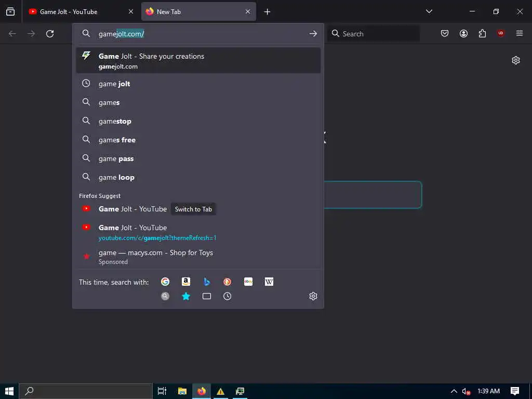Search history using clock icon
The image size is (532, 399).
(228, 296)
